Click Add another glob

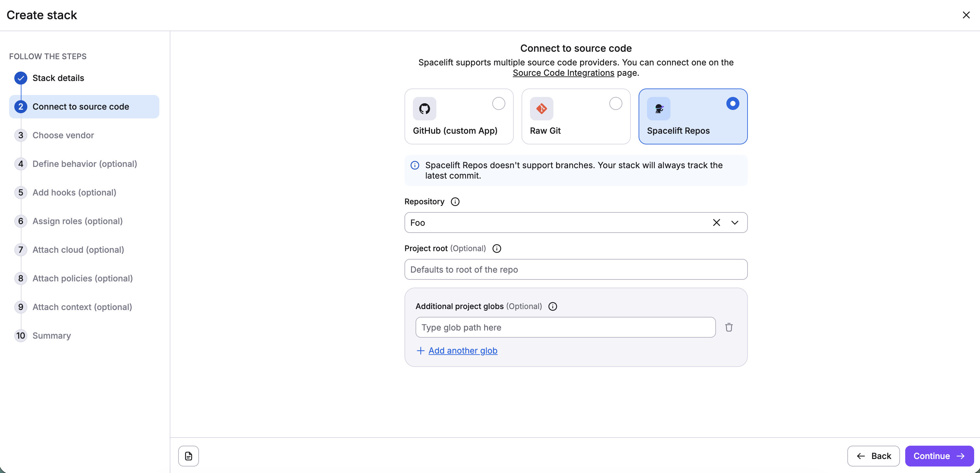[x=463, y=350]
